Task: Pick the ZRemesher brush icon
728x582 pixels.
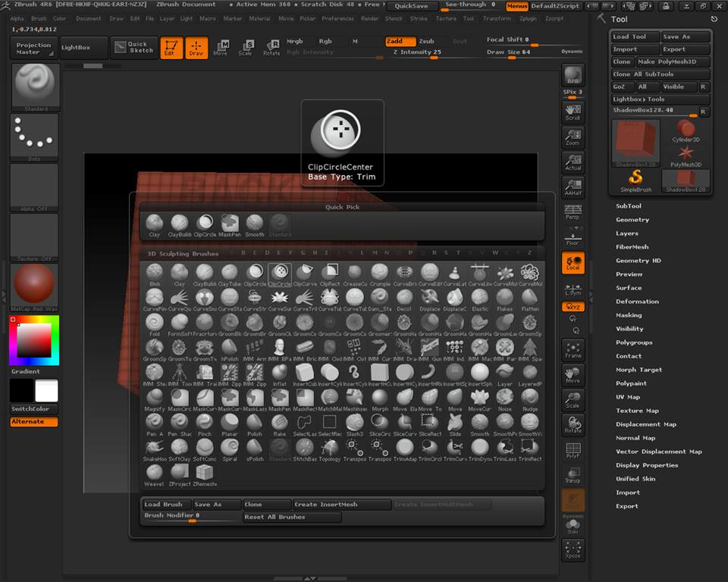Action: 204,473
